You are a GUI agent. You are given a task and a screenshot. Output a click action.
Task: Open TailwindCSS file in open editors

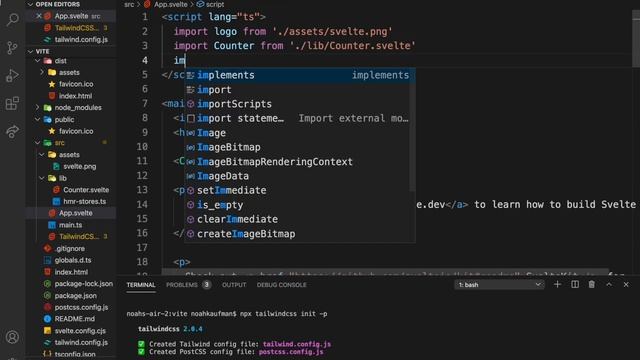pos(77,28)
